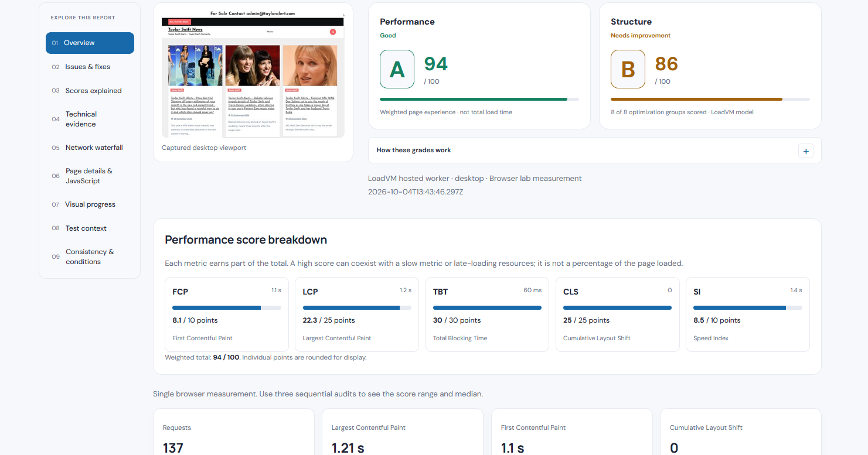Select the CLS metric card

617,314
